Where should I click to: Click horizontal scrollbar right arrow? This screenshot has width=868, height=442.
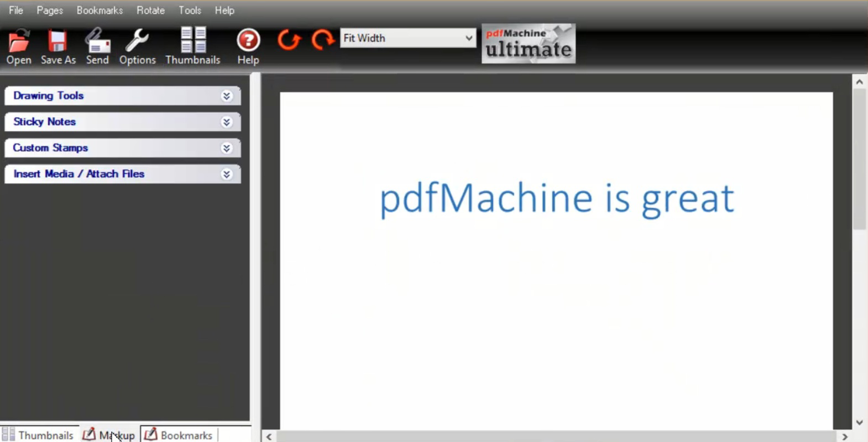pyautogui.click(x=844, y=436)
